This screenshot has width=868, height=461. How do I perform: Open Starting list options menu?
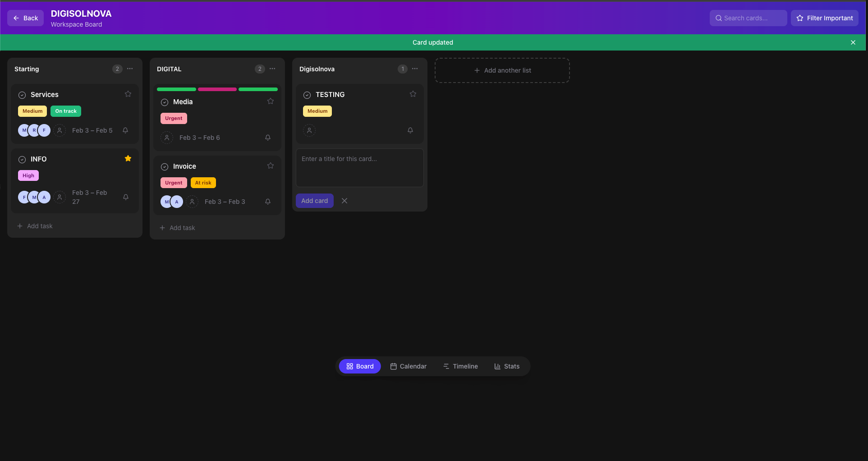tap(130, 69)
